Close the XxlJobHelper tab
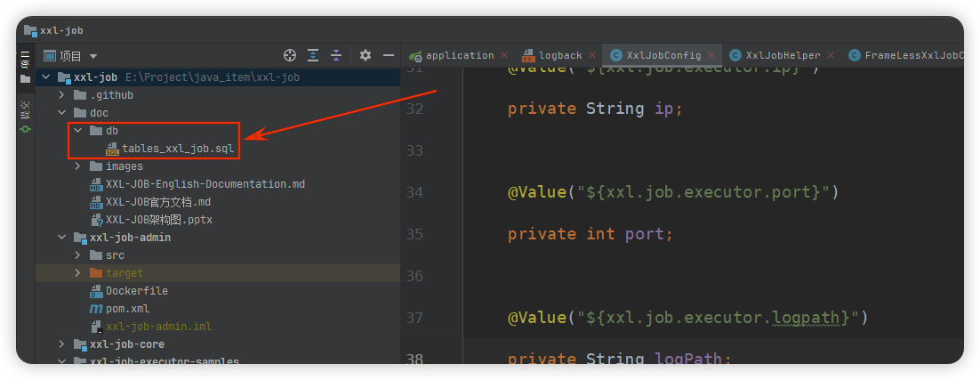This screenshot has height=380, width=980. click(831, 56)
